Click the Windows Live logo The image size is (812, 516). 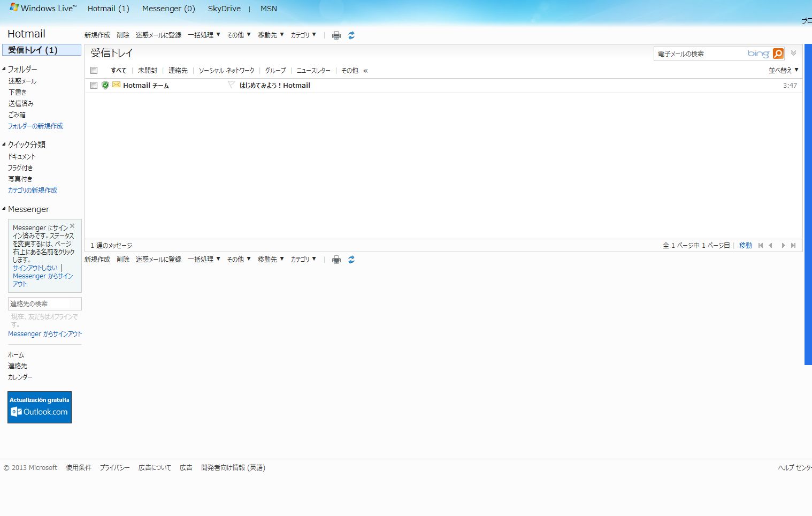[43, 8]
